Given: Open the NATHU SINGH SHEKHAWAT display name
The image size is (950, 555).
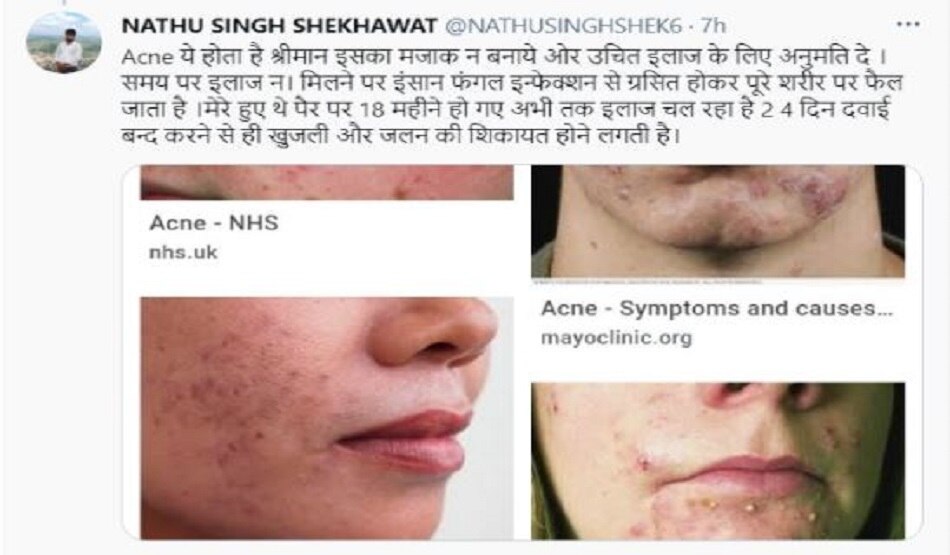Looking at the screenshot, I should coord(279,25).
